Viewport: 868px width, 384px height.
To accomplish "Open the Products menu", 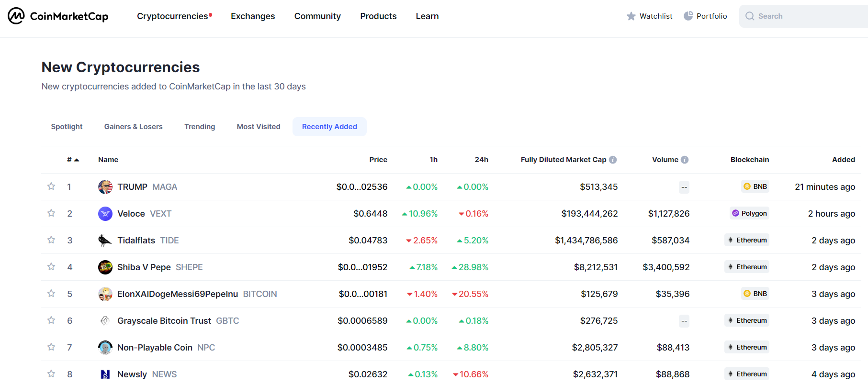I will click(x=378, y=16).
